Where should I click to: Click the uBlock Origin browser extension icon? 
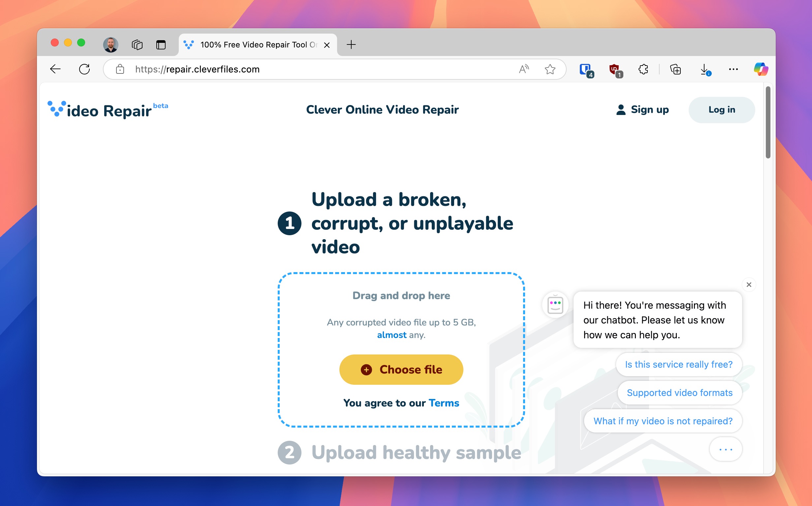pos(614,69)
